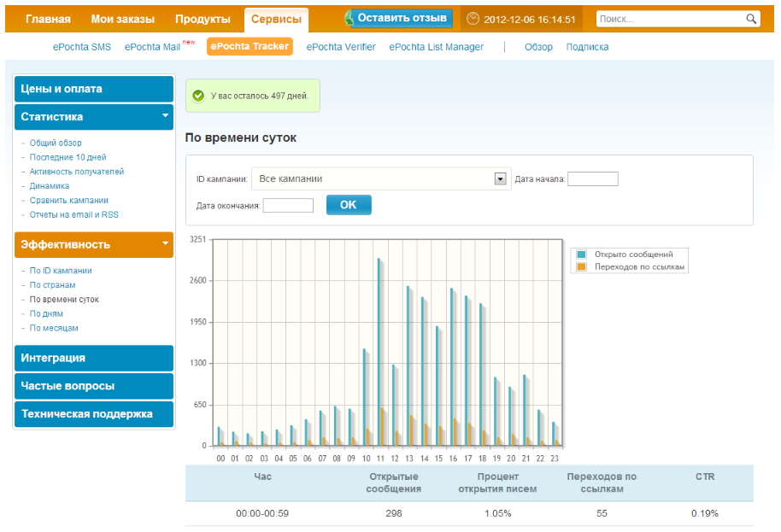This screenshot has width=781, height=532.
Task: Click the 'Открытые сообщения' column header
Action: click(393, 482)
